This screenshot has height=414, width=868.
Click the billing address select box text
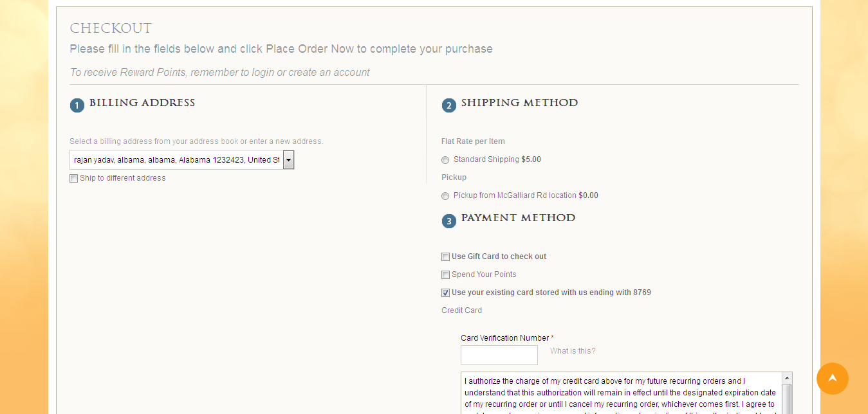click(176, 160)
